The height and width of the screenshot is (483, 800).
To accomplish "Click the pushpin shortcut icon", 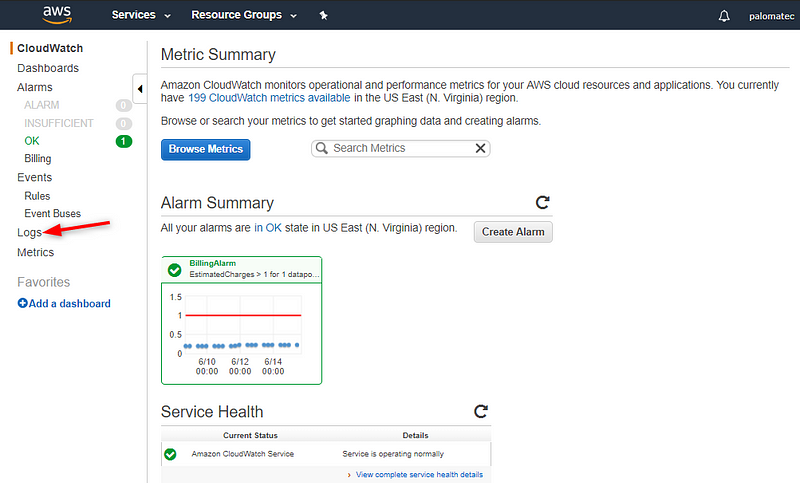I will click(x=323, y=15).
